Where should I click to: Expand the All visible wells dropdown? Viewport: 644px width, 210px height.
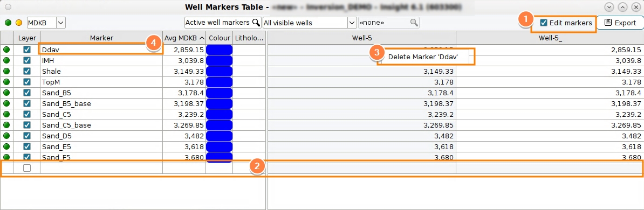[352, 23]
